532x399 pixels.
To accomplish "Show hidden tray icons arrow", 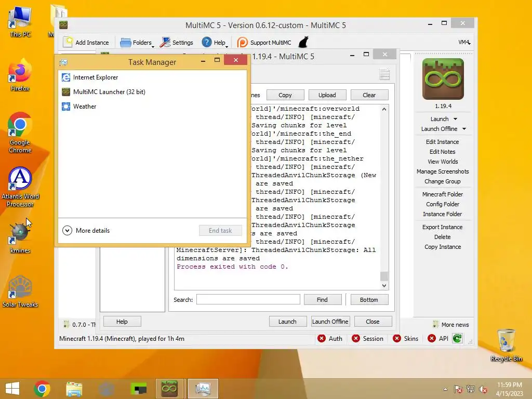I will [x=445, y=389].
